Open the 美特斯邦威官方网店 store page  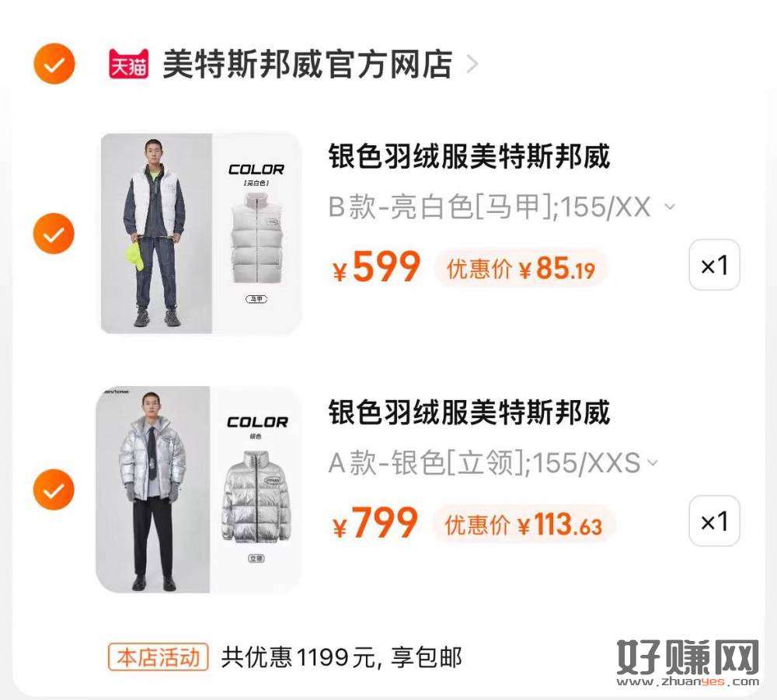click(307, 64)
